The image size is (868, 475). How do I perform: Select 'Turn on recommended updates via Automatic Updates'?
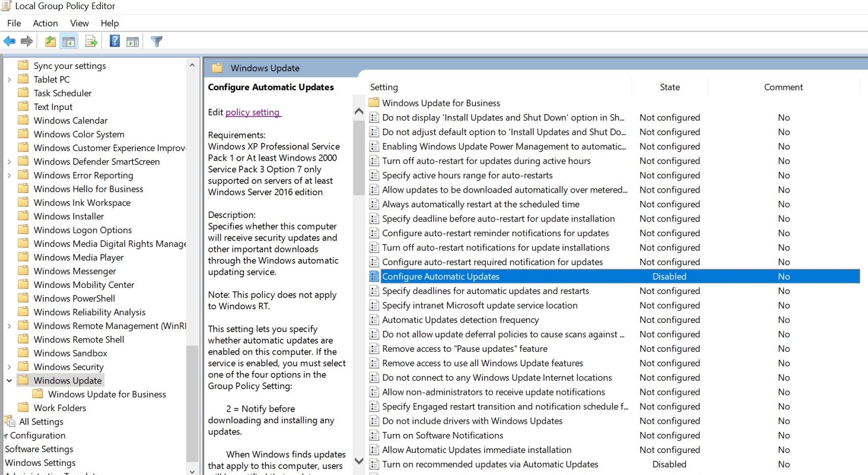(490, 464)
